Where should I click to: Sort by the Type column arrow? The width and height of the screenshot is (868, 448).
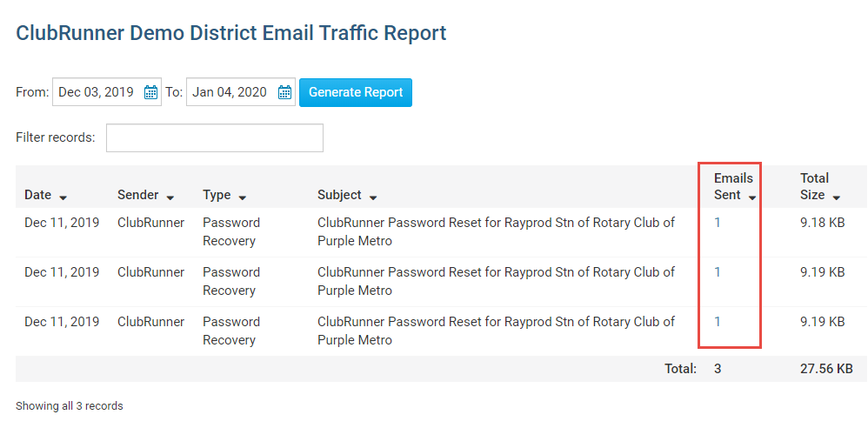click(x=242, y=197)
